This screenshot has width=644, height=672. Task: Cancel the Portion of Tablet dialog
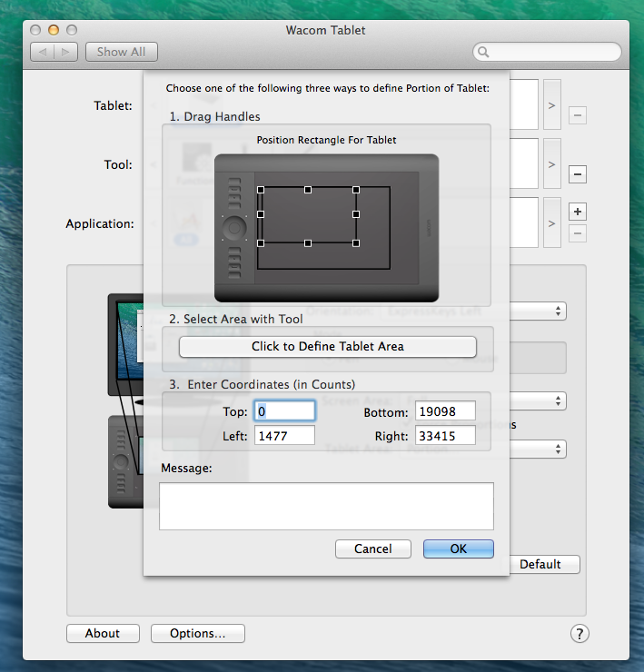coord(373,549)
